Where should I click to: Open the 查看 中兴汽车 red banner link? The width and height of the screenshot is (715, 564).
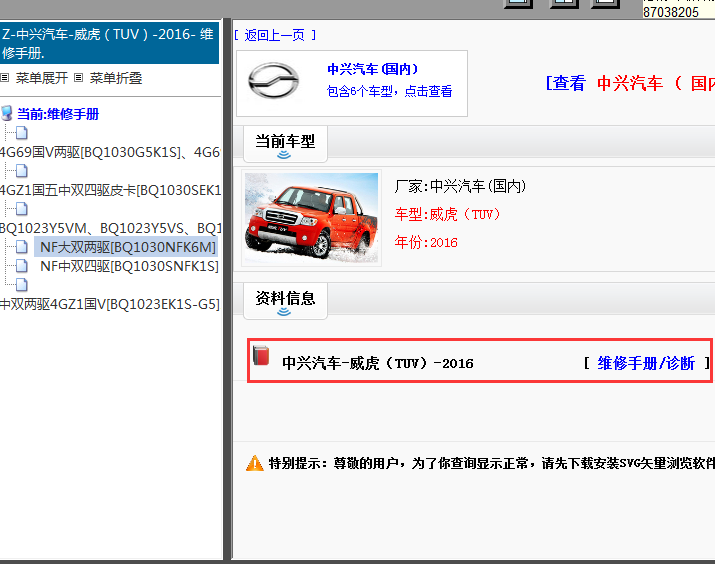coord(630,83)
